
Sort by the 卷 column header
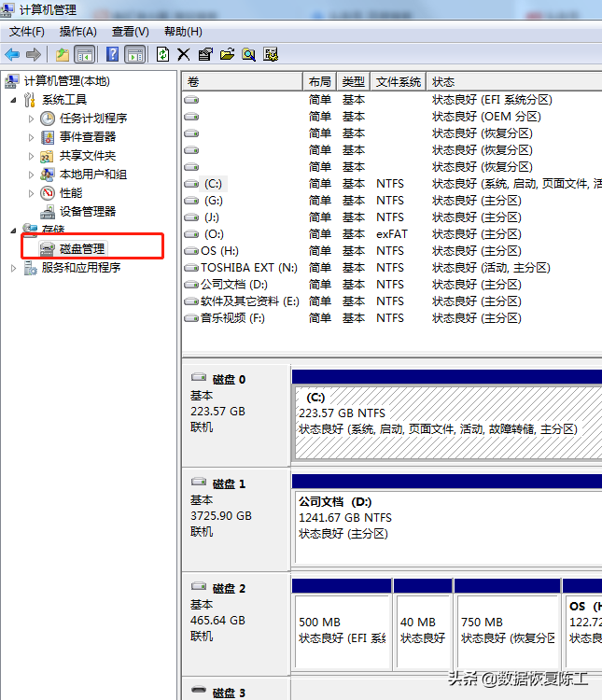point(242,82)
